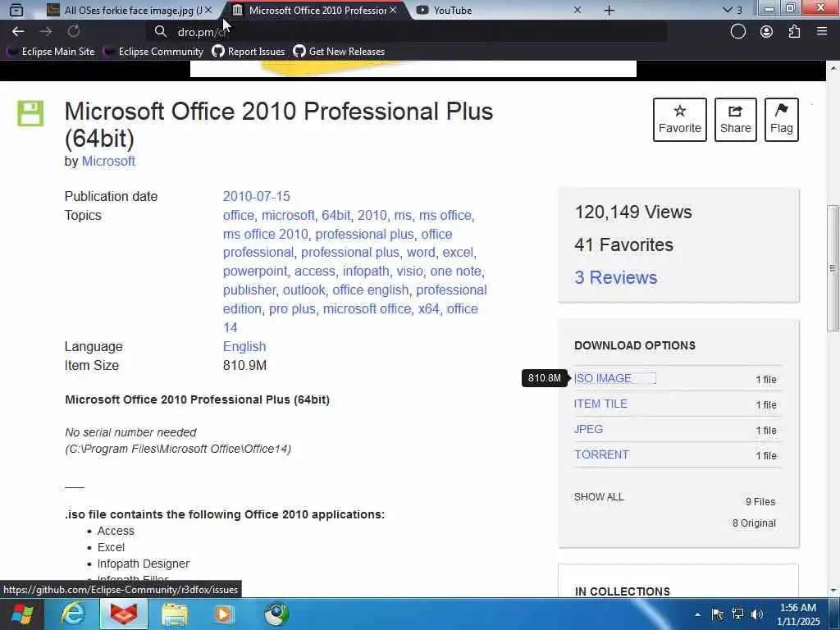Click the vertical page scrollbar thumb

click(x=833, y=268)
